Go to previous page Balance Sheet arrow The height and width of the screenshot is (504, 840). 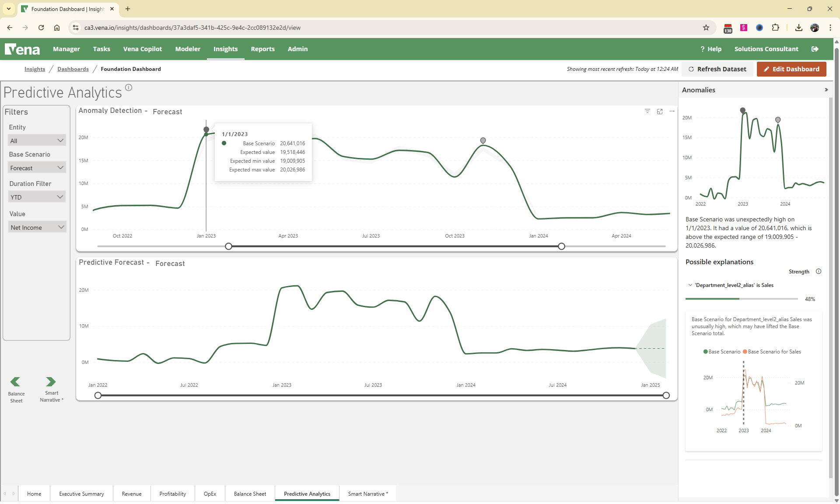click(15, 381)
